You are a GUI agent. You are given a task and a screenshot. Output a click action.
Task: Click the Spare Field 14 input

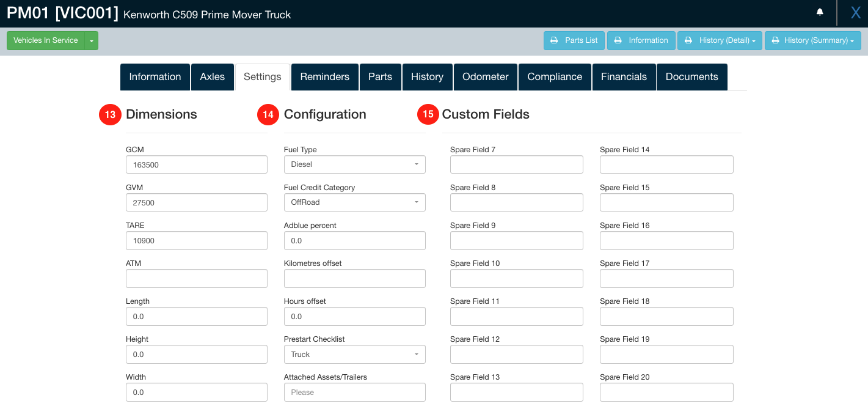click(666, 164)
